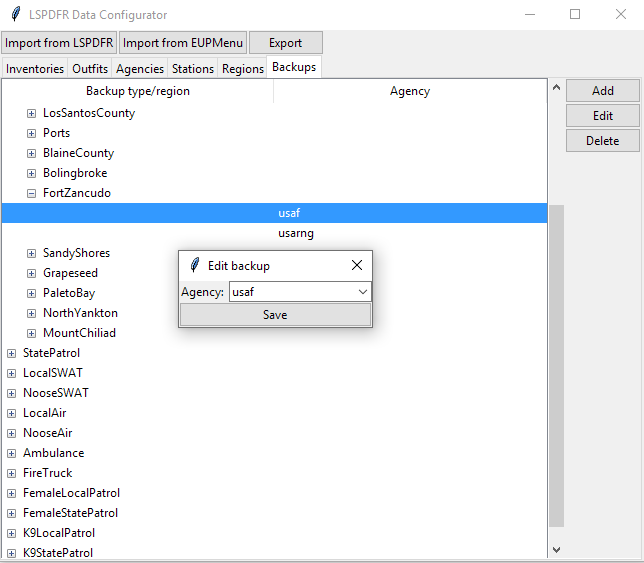
Task: Click Import from LSPDFR button
Action: coord(59,43)
